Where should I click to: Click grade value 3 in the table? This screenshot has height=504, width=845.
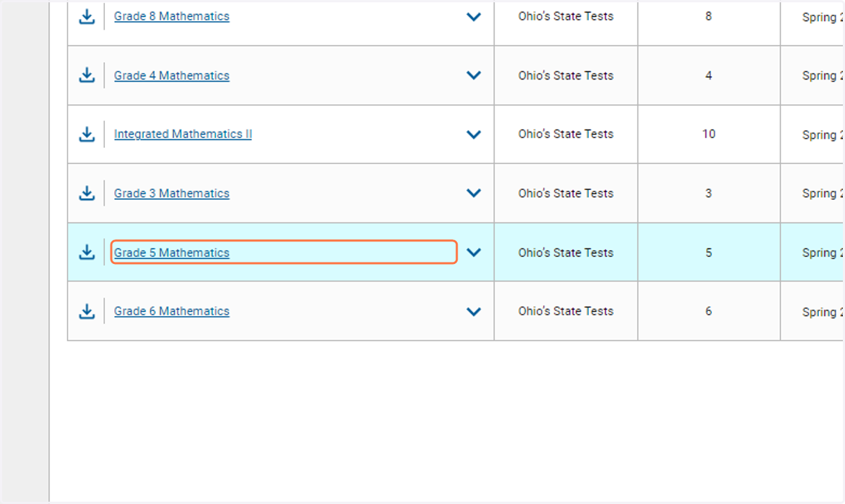pyautogui.click(x=708, y=193)
